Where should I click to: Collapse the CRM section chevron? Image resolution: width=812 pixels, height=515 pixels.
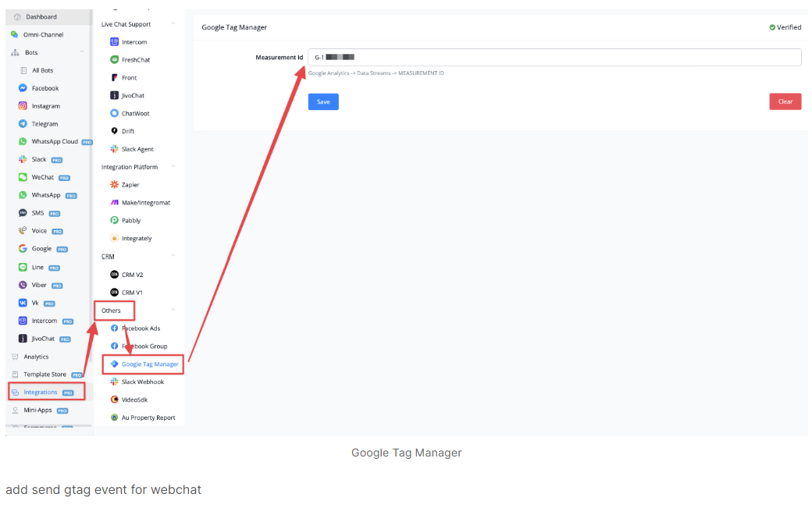pos(173,256)
